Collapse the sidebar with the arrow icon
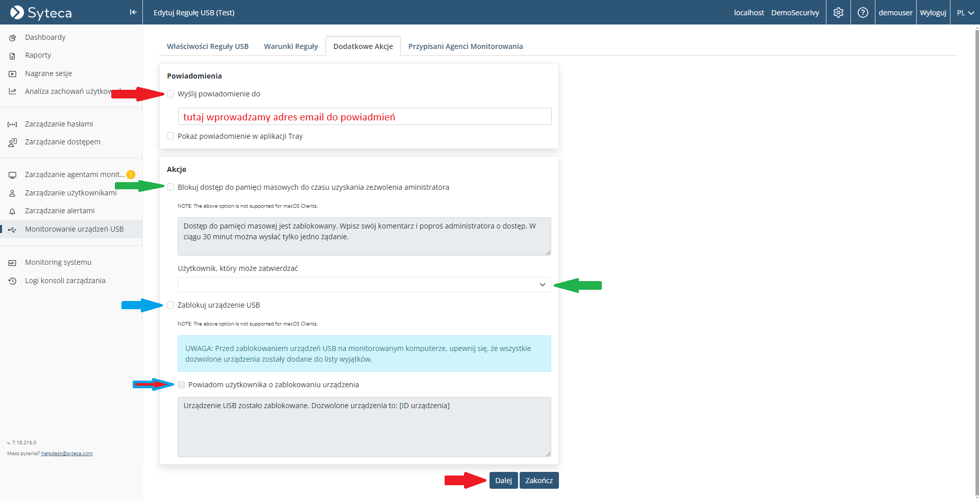980x501 pixels. pyautogui.click(x=133, y=12)
